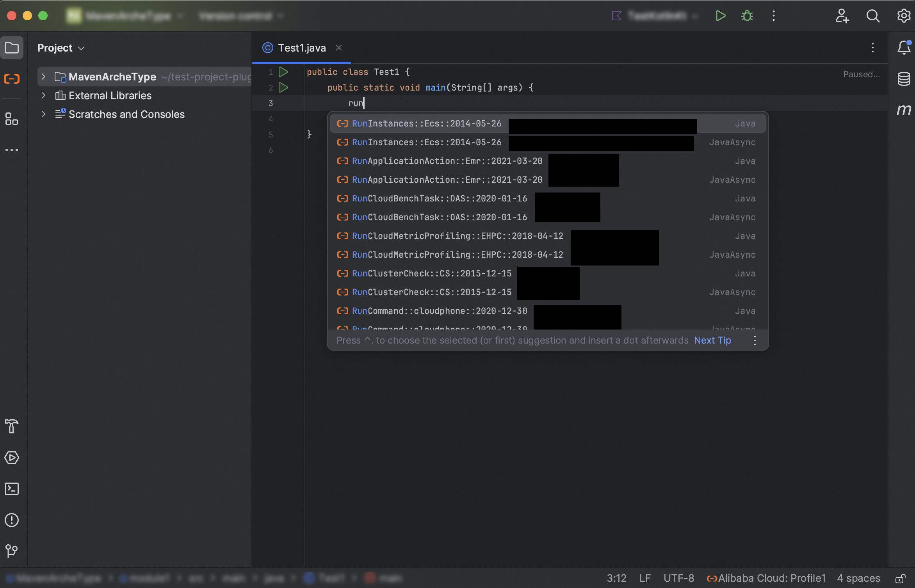Open Code With Me add-user icon
This screenshot has width=915, height=588.
click(842, 16)
